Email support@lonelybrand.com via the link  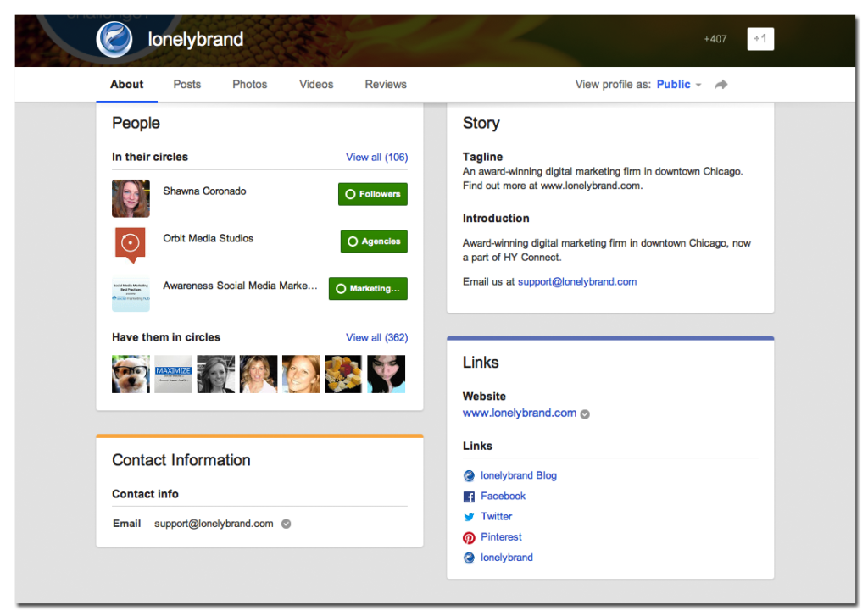click(576, 280)
